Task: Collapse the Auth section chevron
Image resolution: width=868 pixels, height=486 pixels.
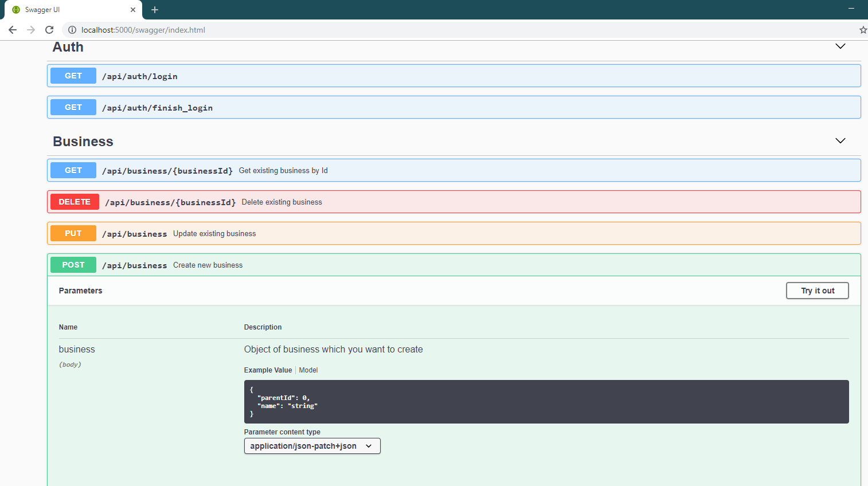Action: (840, 46)
